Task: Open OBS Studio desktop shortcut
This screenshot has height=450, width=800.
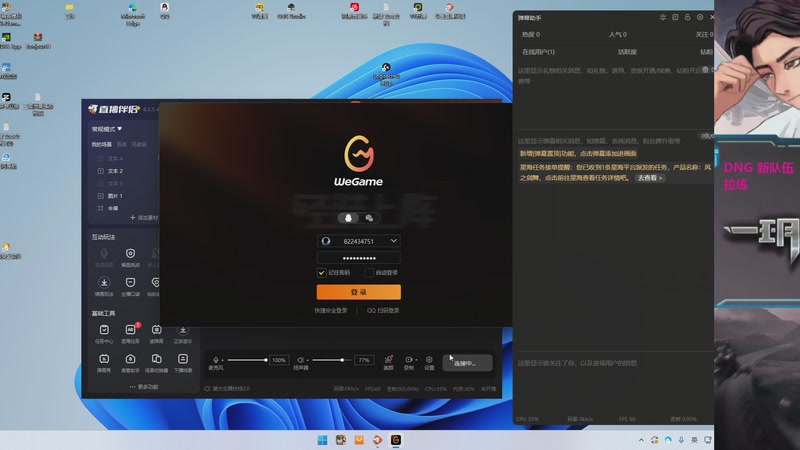Action: (x=291, y=11)
